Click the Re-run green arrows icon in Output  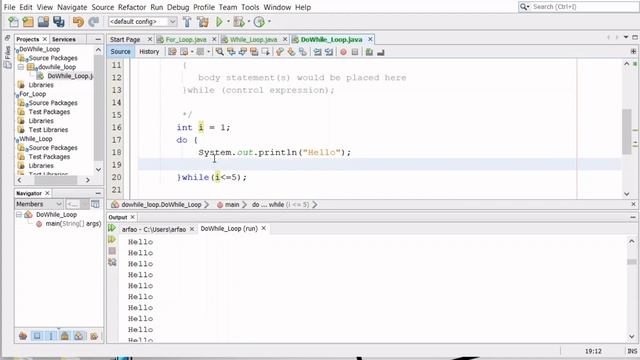pyautogui.click(x=112, y=228)
